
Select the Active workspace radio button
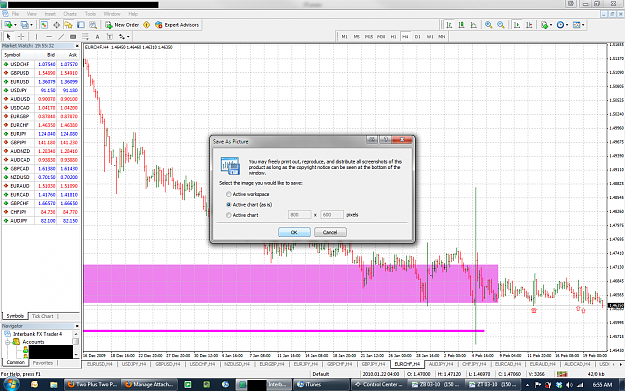[x=229, y=194]
